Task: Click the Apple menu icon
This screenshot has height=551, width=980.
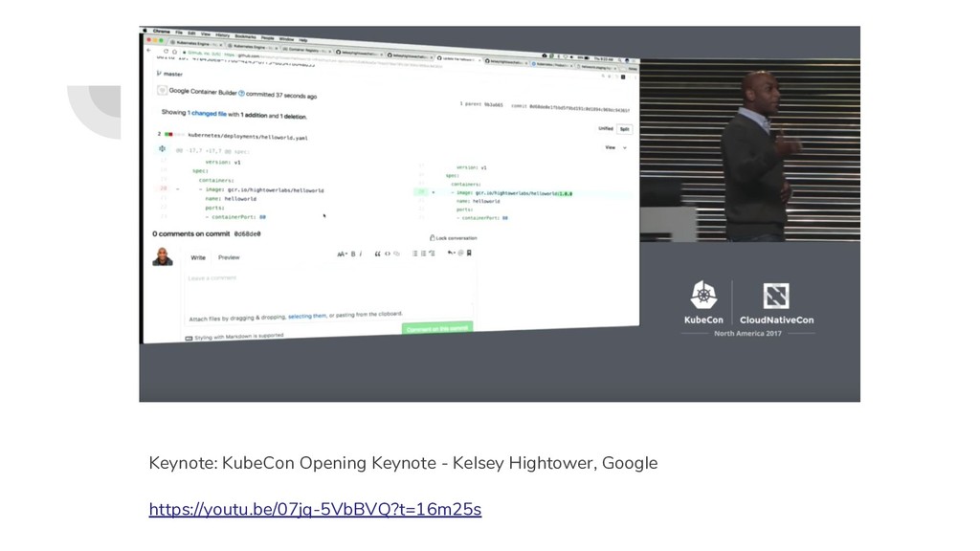Action: [145, 30]
